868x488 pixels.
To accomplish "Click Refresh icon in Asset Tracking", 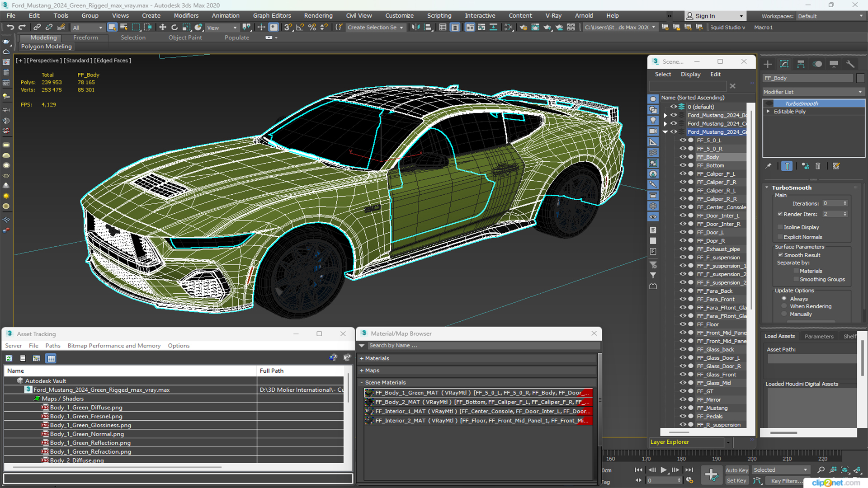I will pos(9,358).
